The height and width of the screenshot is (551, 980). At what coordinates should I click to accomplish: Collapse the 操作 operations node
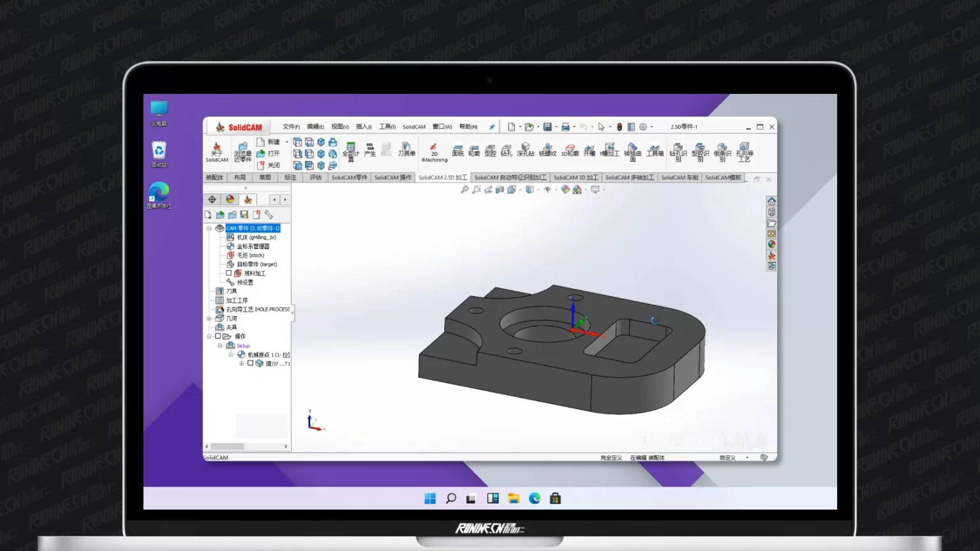coord(209,336)
